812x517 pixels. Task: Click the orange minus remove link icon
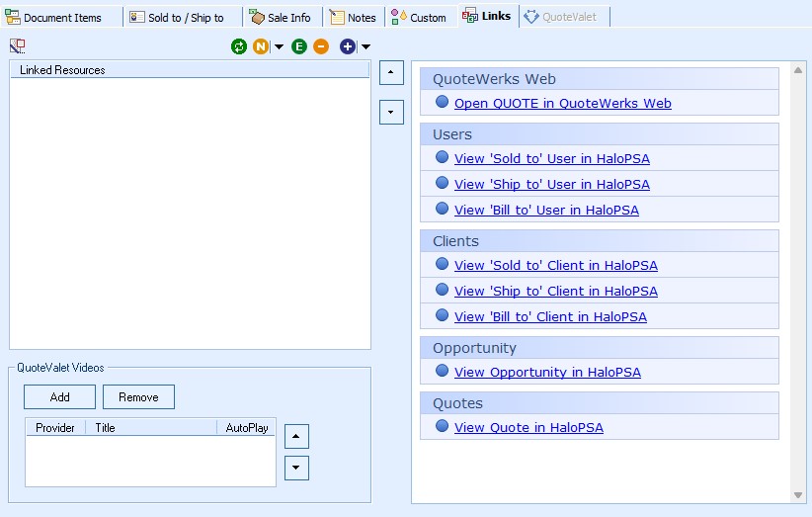321,46
